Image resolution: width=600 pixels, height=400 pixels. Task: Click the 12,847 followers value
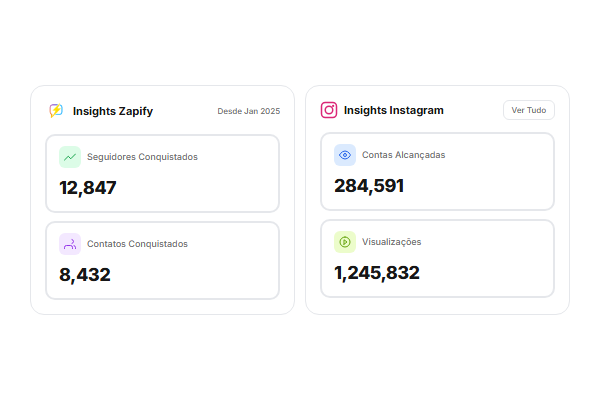click(x=88, y=187)
